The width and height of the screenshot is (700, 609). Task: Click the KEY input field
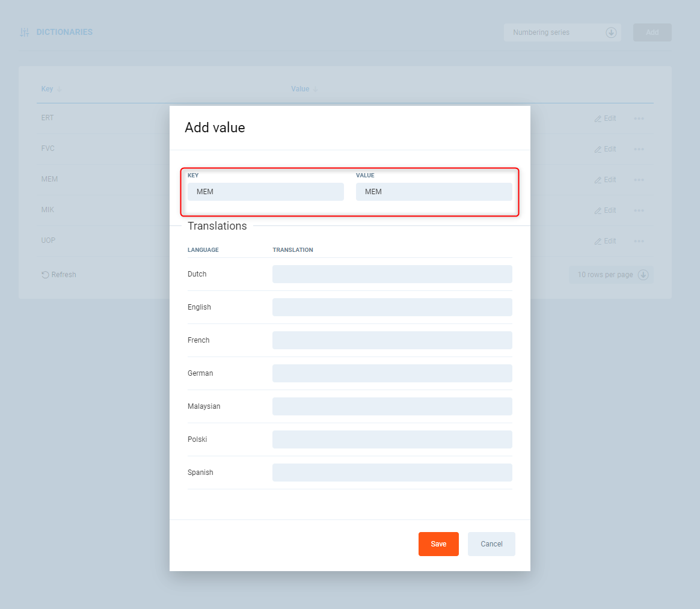pyautogui.click(x=265, y=192)
